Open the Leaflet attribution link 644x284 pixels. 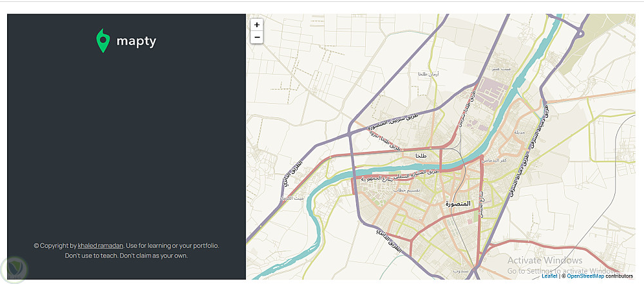coord(549,276)
